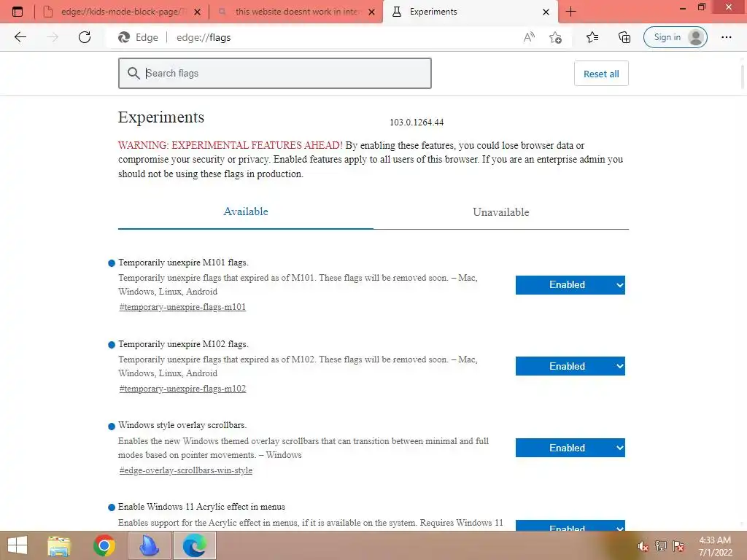The height and width of the screenshot is (560, 747).
Task: Click the #edge-overlay-scrollbars-win-style link
Action: point(186,470)
